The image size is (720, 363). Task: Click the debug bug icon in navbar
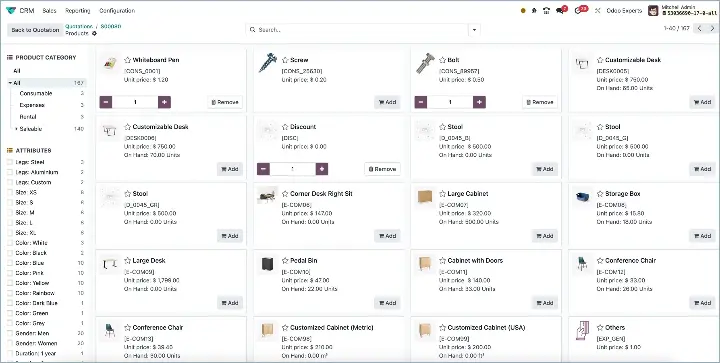534,11
